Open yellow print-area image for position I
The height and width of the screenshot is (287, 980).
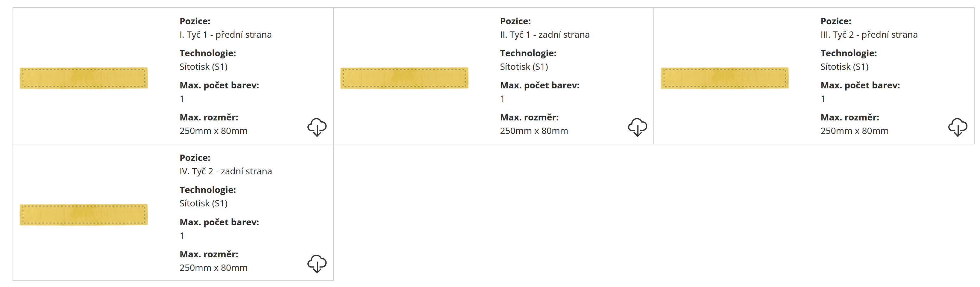coord(84,78)
